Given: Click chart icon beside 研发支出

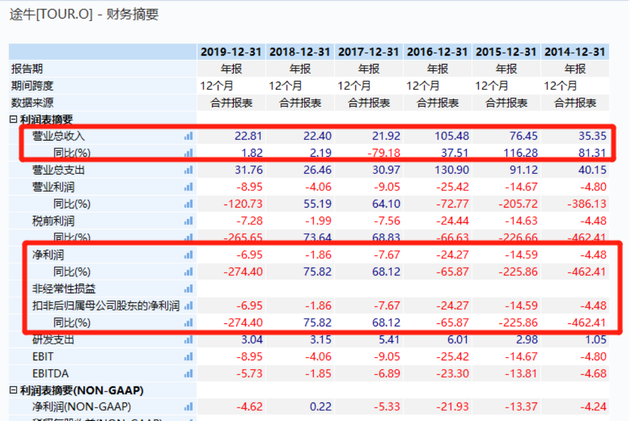Looking at the screenshot, I should click(x=188, y=340).
